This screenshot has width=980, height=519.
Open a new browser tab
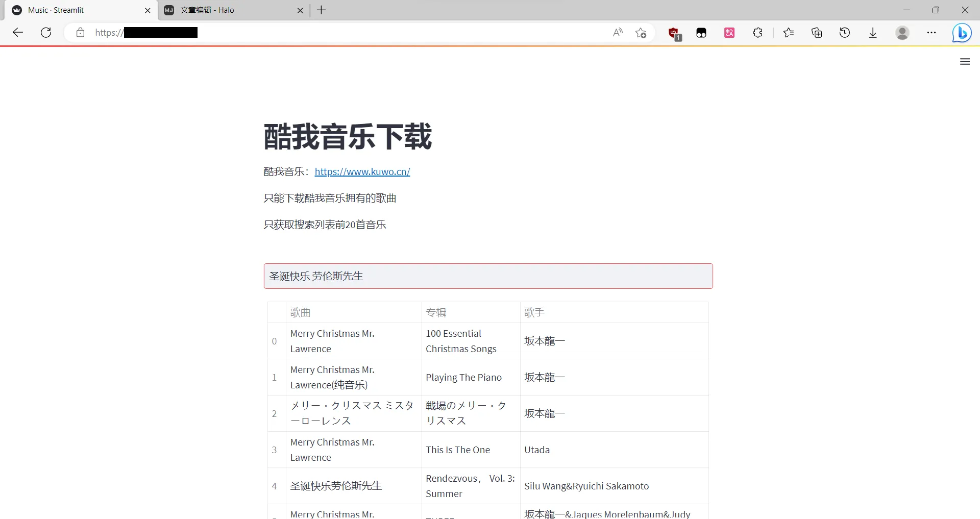point(321,10)
